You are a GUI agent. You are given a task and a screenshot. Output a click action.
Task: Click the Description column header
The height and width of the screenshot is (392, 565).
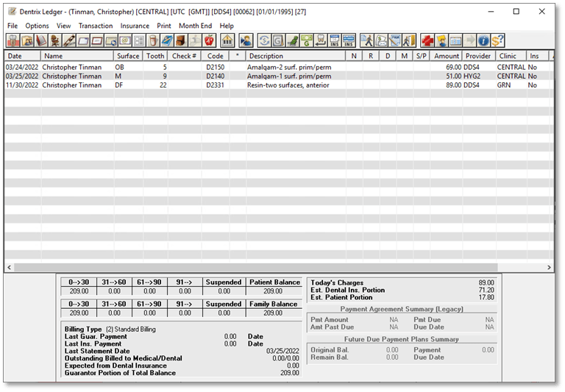[296, 56]
